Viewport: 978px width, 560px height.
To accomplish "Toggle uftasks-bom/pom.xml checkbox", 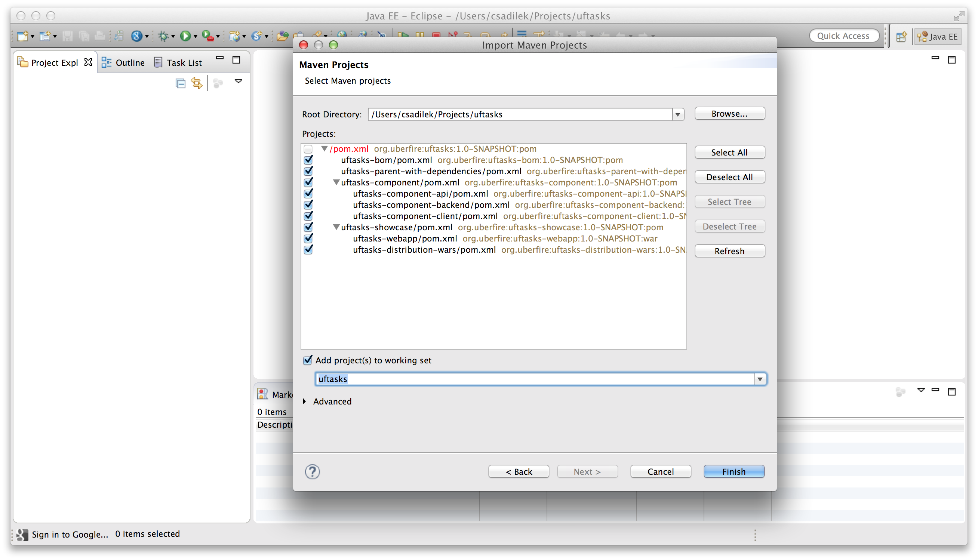I will click(308, 160).
